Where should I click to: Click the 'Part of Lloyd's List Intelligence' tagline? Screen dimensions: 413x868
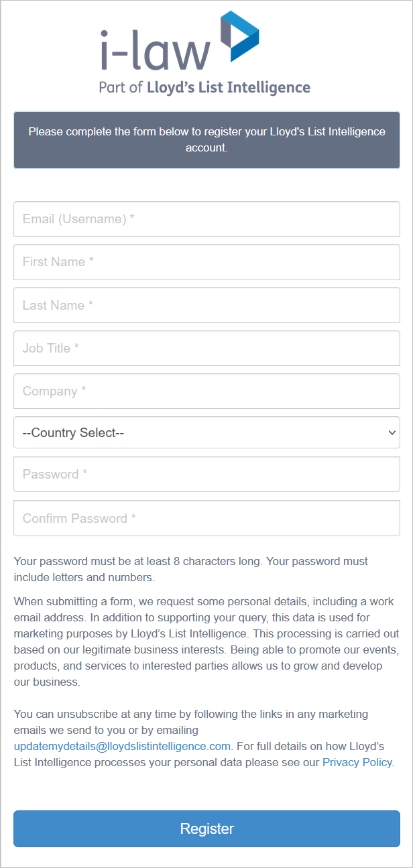(x=204, y=87)
